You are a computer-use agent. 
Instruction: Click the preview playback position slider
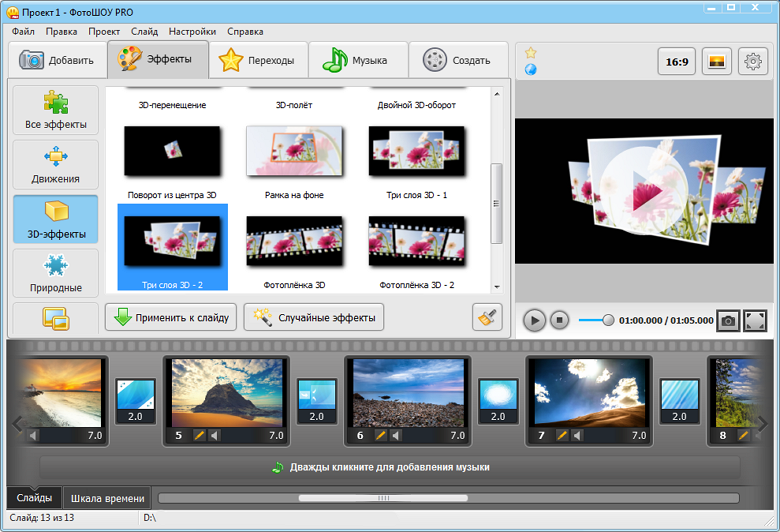[608, 321]
